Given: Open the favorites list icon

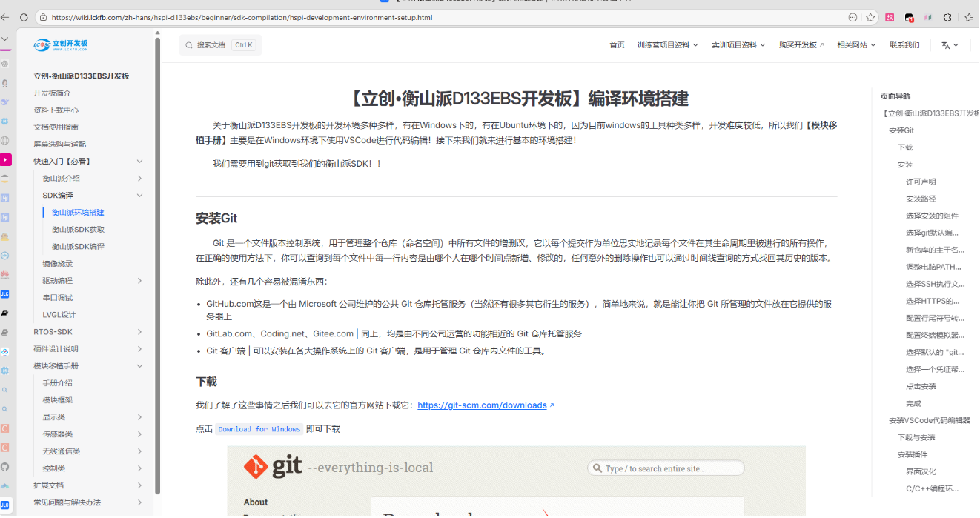Looking at the screenshot, I should coord(968,17).
